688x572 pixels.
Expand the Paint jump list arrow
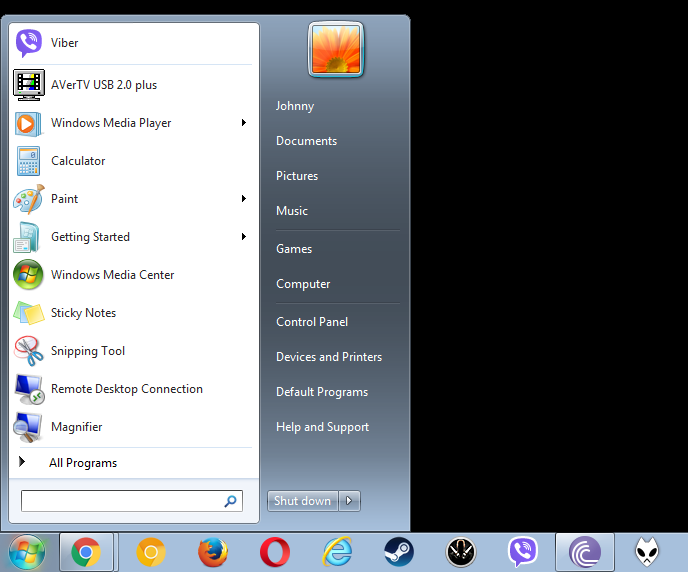(244, 199)
